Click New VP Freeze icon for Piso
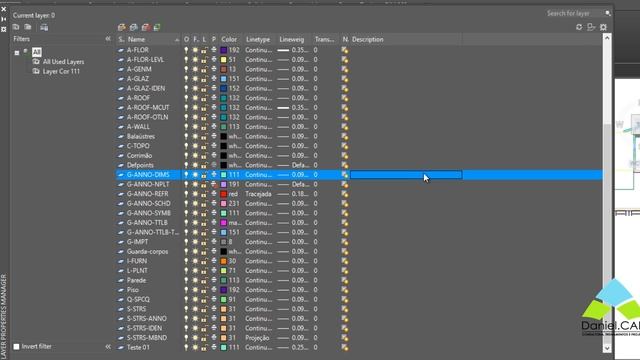The height and width of the screenshot is (360, 640). pyautogui.click(x=345, y=290)
